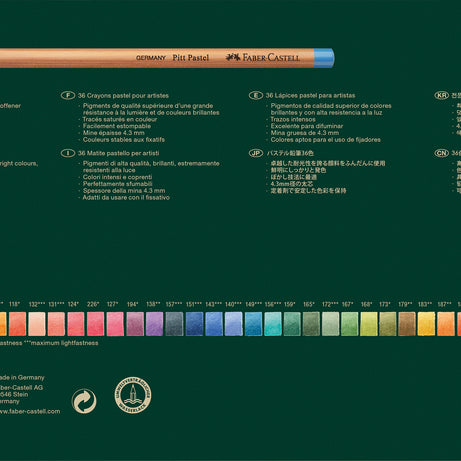Click the line 'Spessore della mina 4.3 mm'
This screenshot has height=461, width=461.
[x=124, y=191]
